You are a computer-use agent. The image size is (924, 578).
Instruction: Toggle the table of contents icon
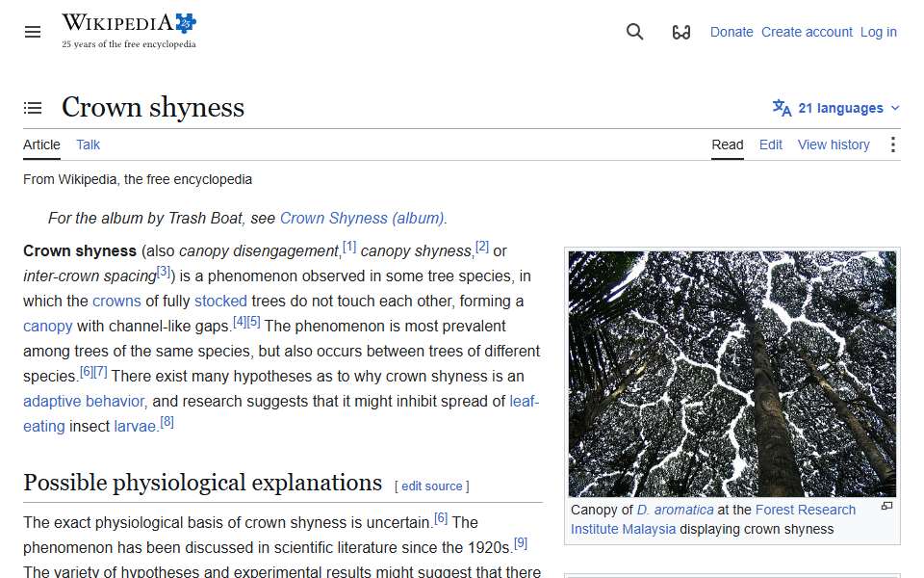pyautogui.click(x=33, y=108)
